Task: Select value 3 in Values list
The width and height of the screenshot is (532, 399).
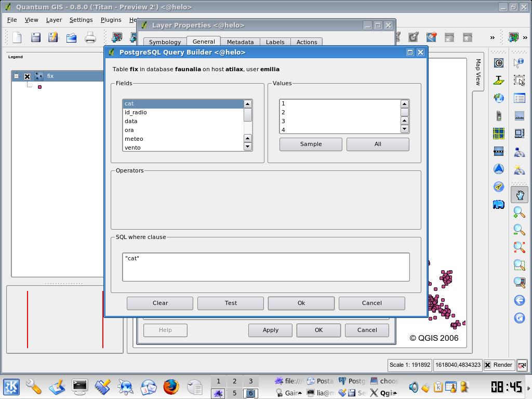Action: click(x=340, y=121)
